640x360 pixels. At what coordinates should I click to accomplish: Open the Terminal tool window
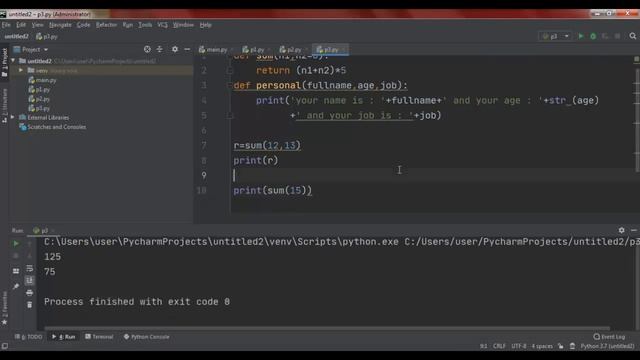[99, 337]
